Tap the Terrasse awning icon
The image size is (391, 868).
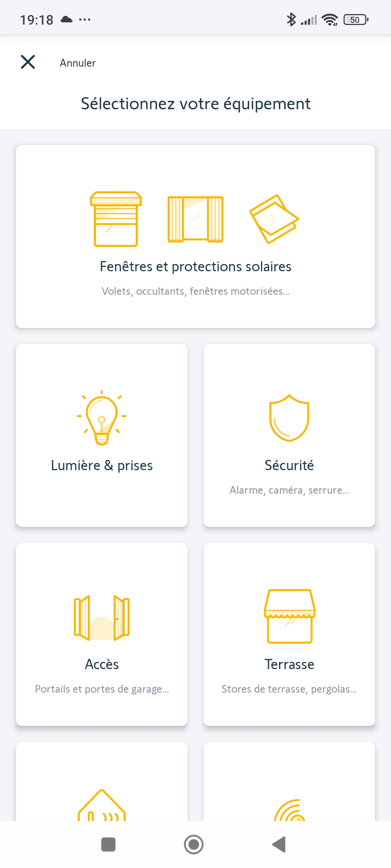point(289,616)
